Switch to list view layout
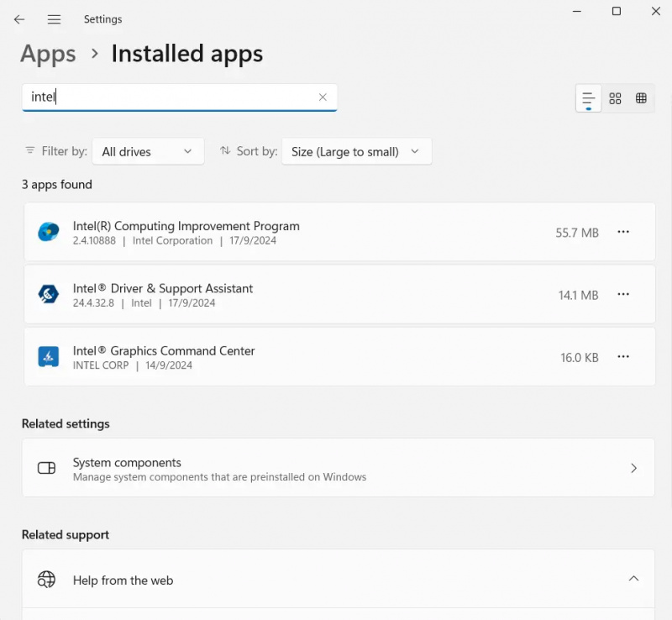The width and height of the screenshot is (672, 620). (x=589, y=98)
